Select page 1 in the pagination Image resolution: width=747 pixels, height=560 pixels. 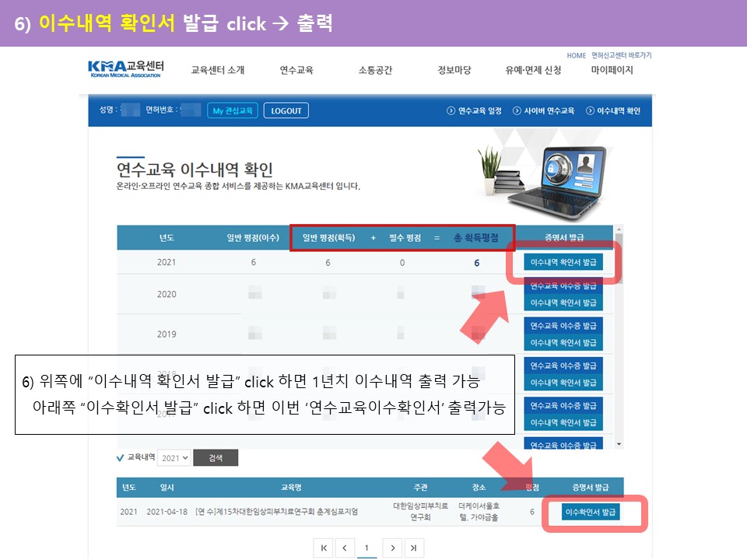366,548
